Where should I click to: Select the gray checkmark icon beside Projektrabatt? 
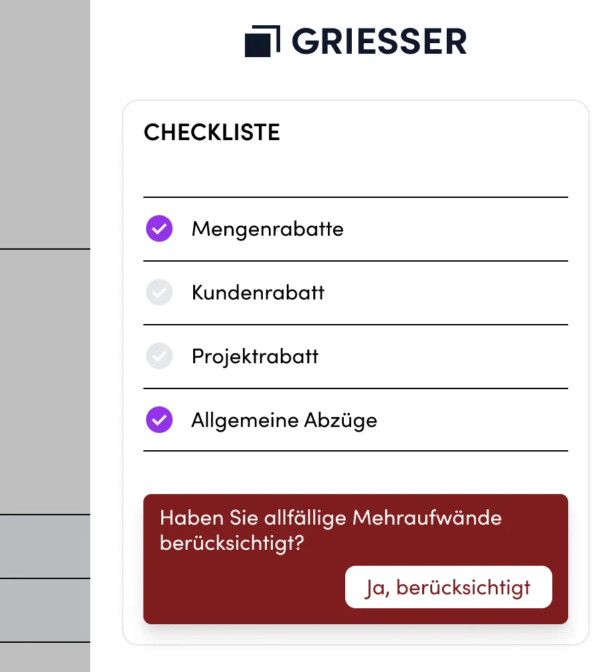click(x=159, y=356)
